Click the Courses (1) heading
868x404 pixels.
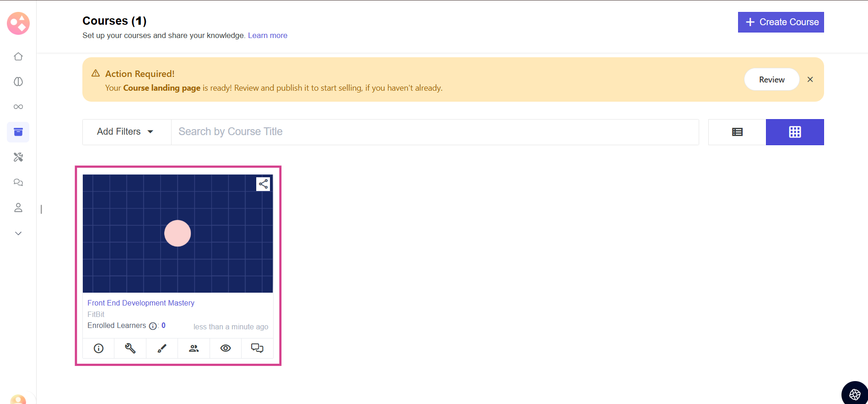[x=114, y=21]
